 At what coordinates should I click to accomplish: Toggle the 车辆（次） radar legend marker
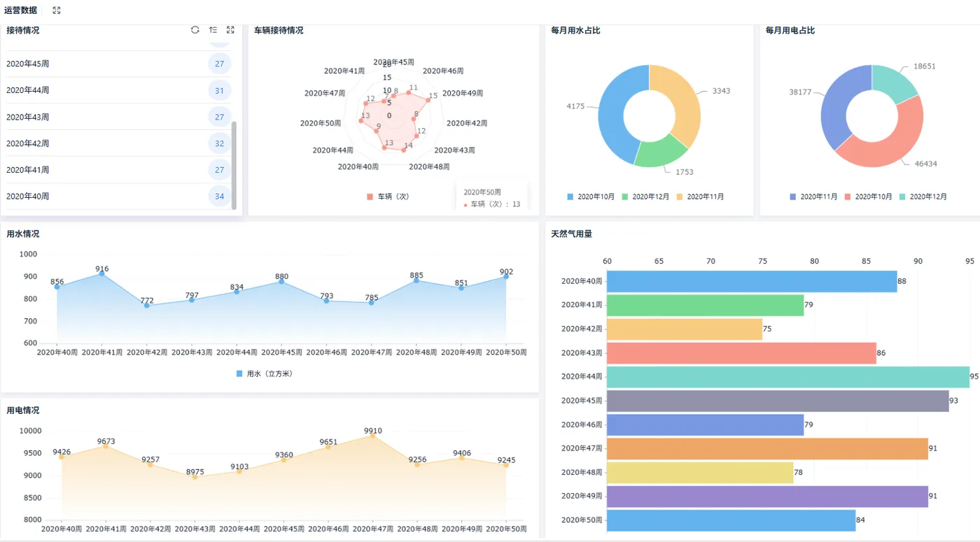coord(370,197)
